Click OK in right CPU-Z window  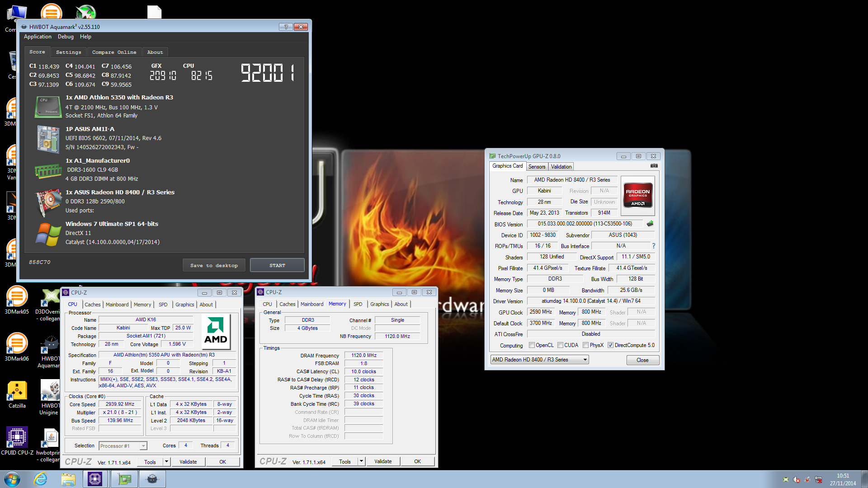tap(418, 461)
